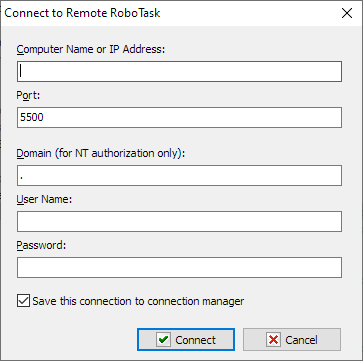Click the Cancel button

[292, 340]
